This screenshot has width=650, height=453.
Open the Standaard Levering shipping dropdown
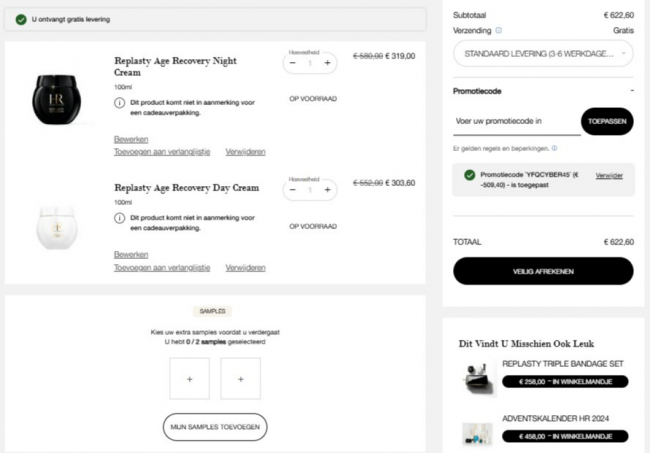(543, 53)
